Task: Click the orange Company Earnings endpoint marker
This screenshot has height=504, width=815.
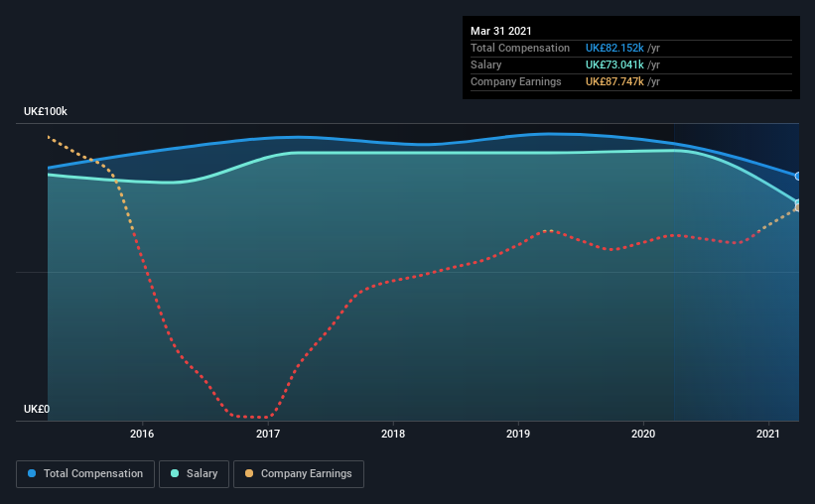Action: [x=798, y=207]
